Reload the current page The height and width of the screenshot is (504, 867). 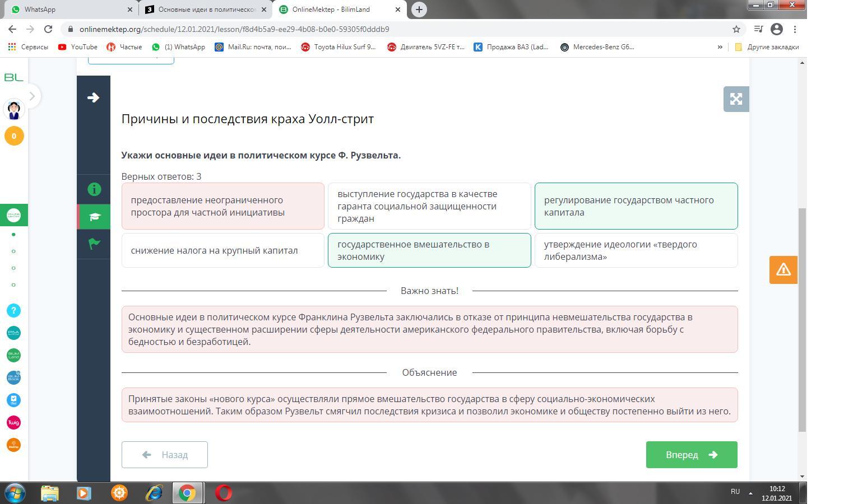pos(48,29)
